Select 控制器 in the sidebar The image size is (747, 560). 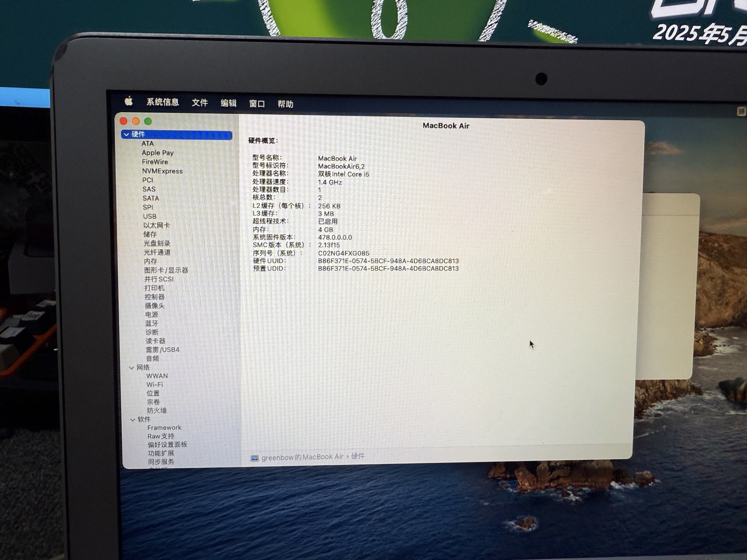point(154,297)
